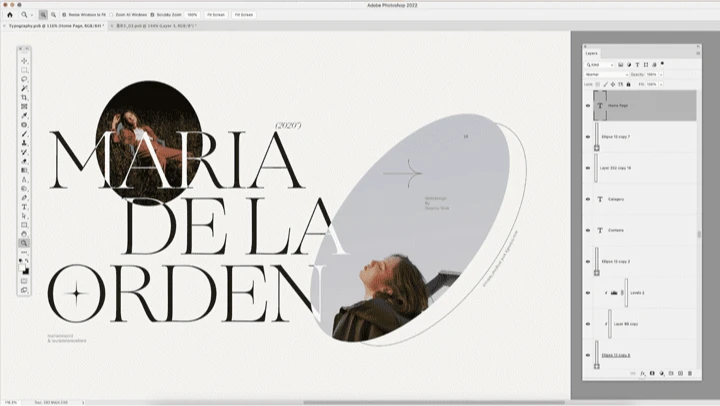Select the Hand tool
720x406 pixels.
(24, 234)
